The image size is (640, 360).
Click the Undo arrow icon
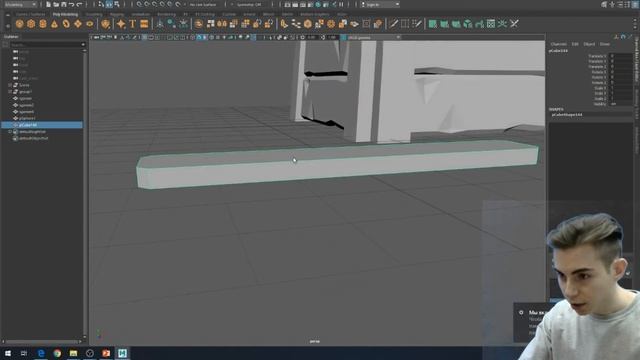[x=72, y=4]
